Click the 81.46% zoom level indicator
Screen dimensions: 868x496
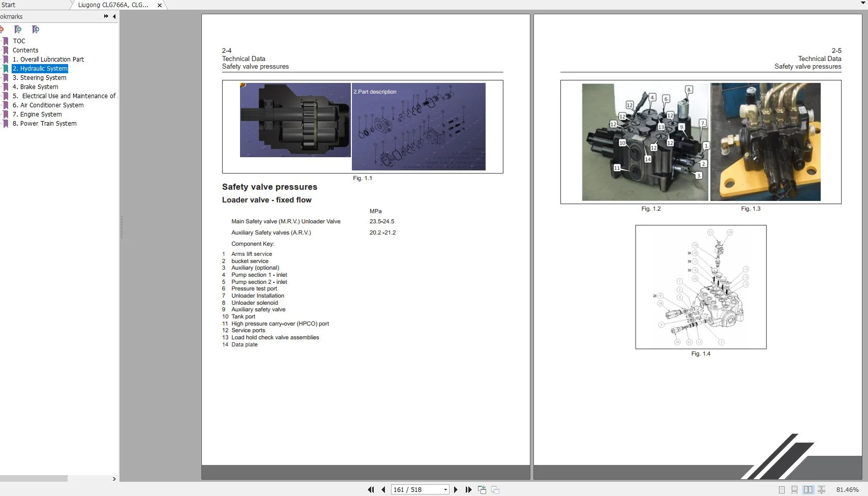tap(847, 490)
